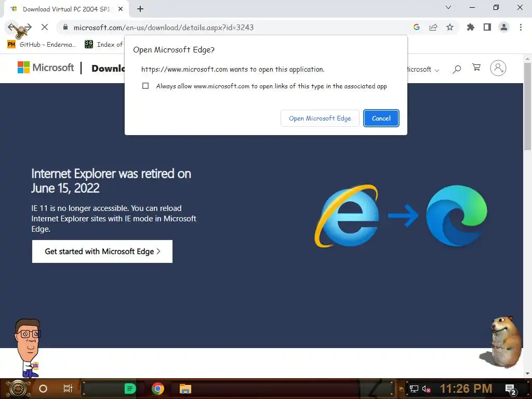Click the cartoon man with glasses

[x=28, y=348]
